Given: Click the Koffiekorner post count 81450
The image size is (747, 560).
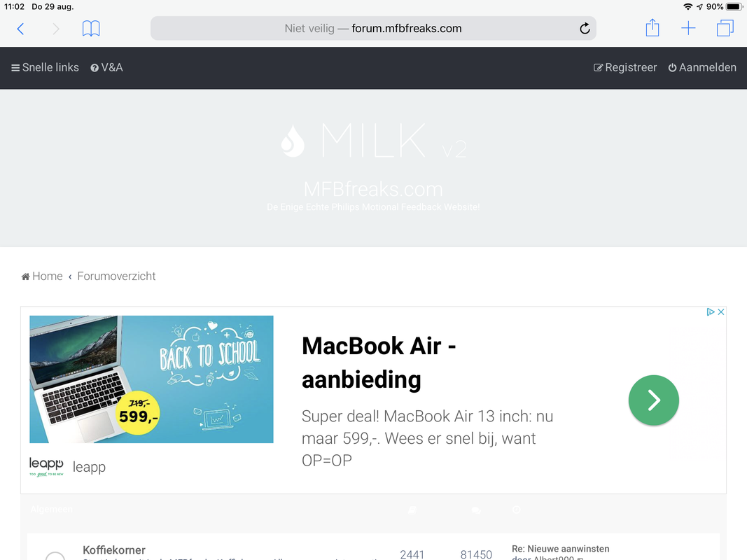Looking at the screenshot, I should pyautogui.click(x=476, y=554).
